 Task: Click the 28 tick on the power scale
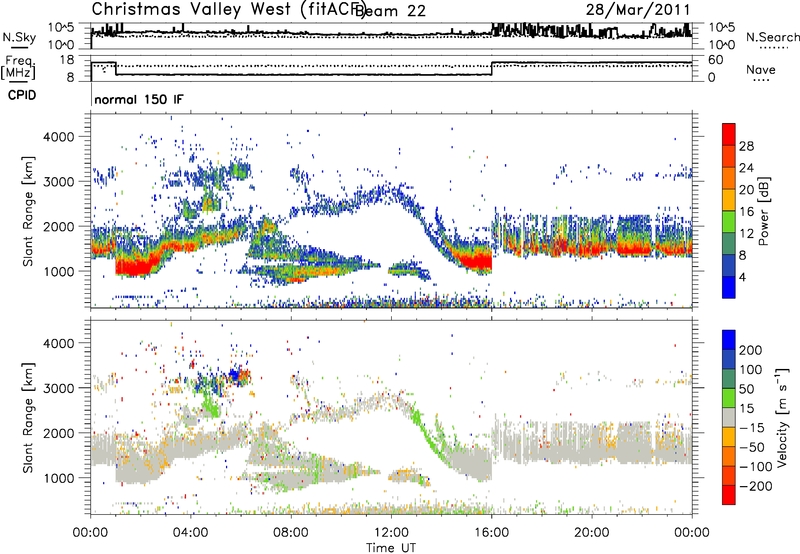coord(746,146)
